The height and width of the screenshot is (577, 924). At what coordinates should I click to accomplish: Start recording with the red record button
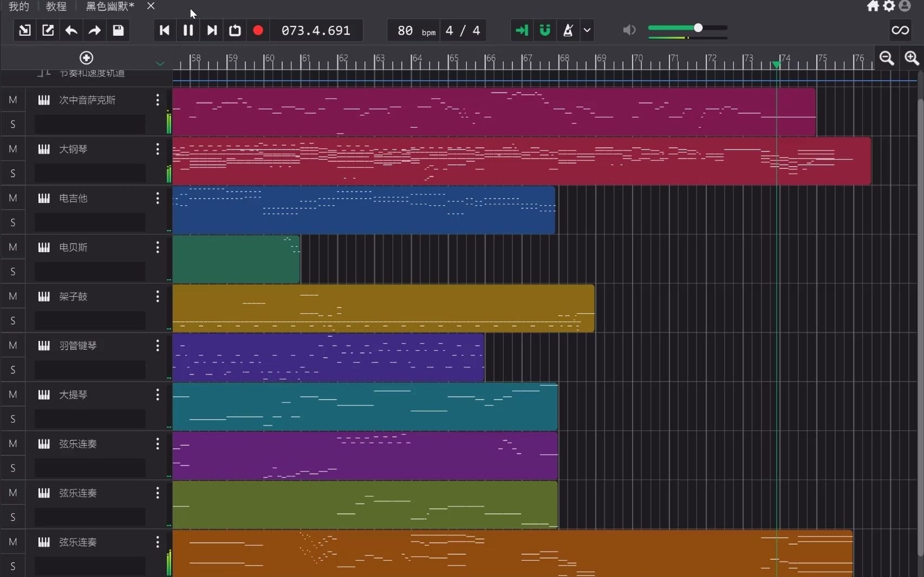point(258,30)
